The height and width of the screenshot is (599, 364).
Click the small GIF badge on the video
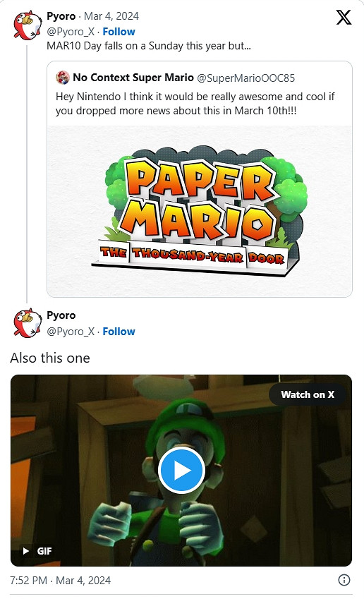37,551
